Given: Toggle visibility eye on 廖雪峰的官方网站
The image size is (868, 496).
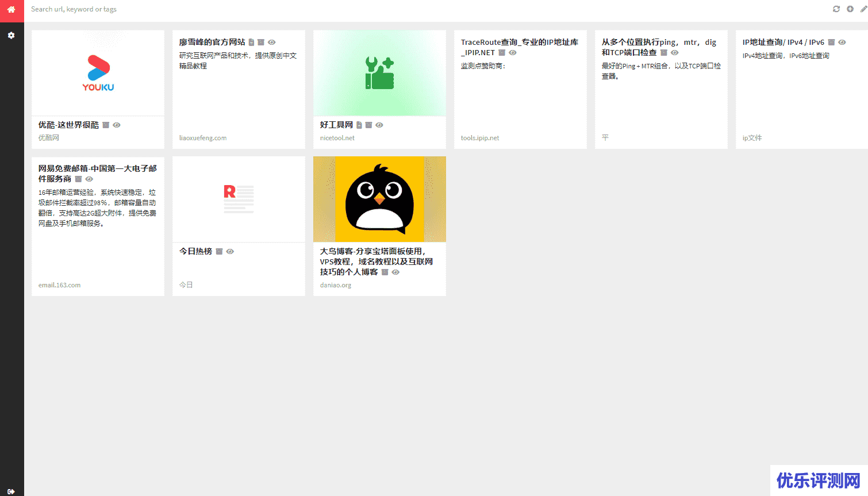Looking at the screenshot, I should click(272, 42).
